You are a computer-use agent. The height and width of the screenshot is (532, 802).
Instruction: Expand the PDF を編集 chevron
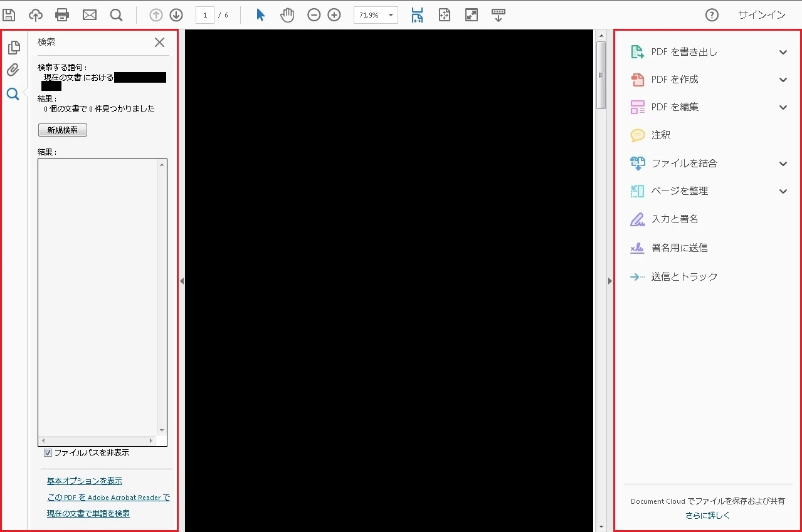[783, 107]
